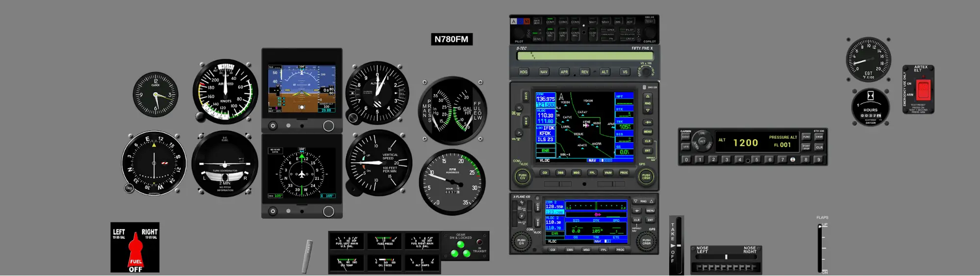Viewport: 980px width, 276px height.
Task: Open the GNS 530 MENU
Action: pyautogui.click(x=648, y=131)
